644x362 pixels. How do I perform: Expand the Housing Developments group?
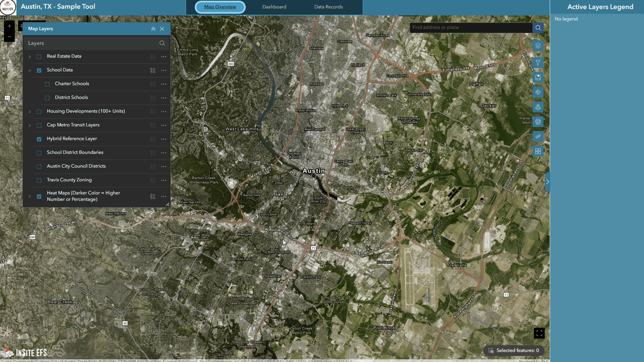30,112
